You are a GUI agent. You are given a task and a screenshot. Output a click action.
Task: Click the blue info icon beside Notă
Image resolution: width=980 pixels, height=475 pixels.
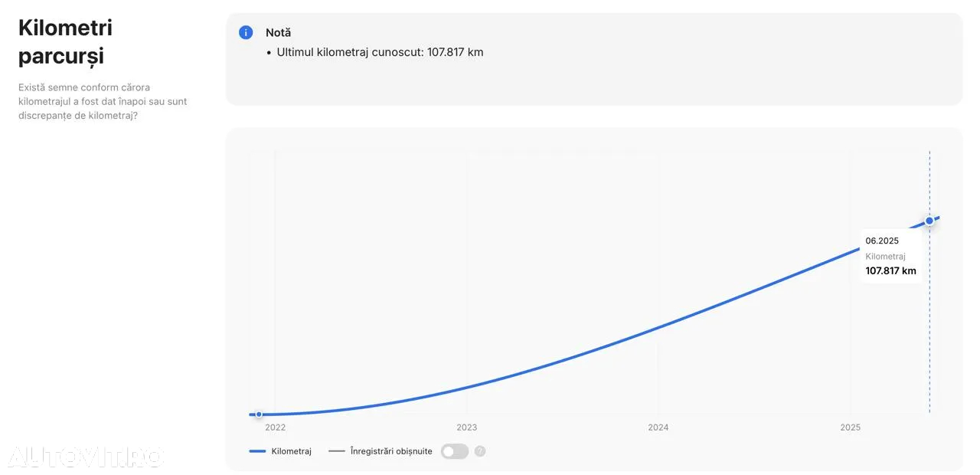click(246, 32)
